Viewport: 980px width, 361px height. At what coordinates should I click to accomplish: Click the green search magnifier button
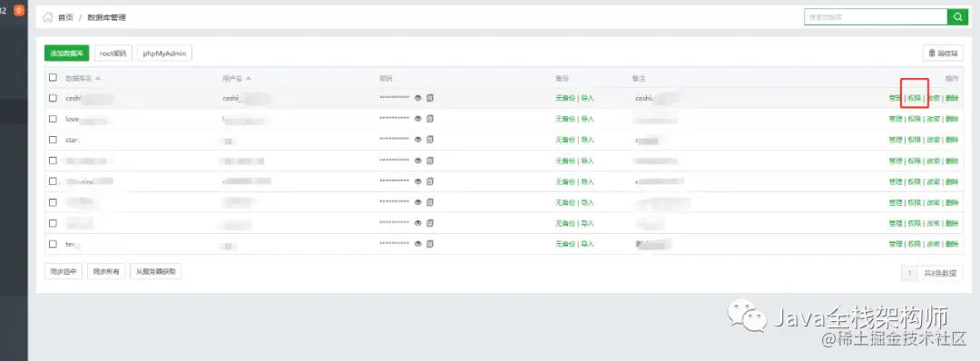(957, 17)
